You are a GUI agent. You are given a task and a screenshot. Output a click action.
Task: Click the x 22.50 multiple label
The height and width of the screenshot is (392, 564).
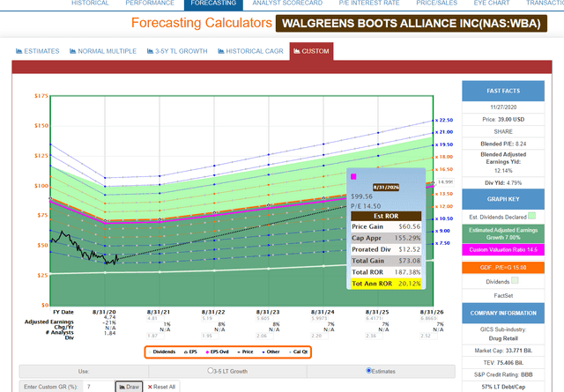pyautogui.click(x=444, y=120)
